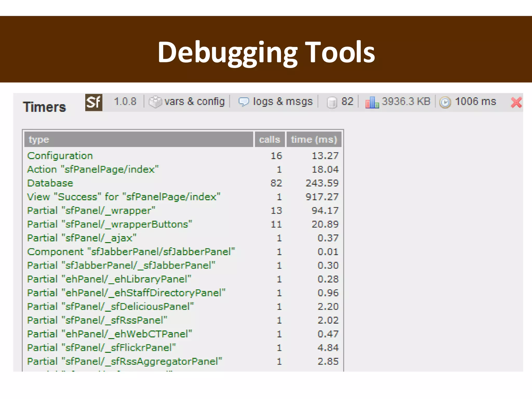
Task: Open the 1006 ms timers panel
Action: 475,101
